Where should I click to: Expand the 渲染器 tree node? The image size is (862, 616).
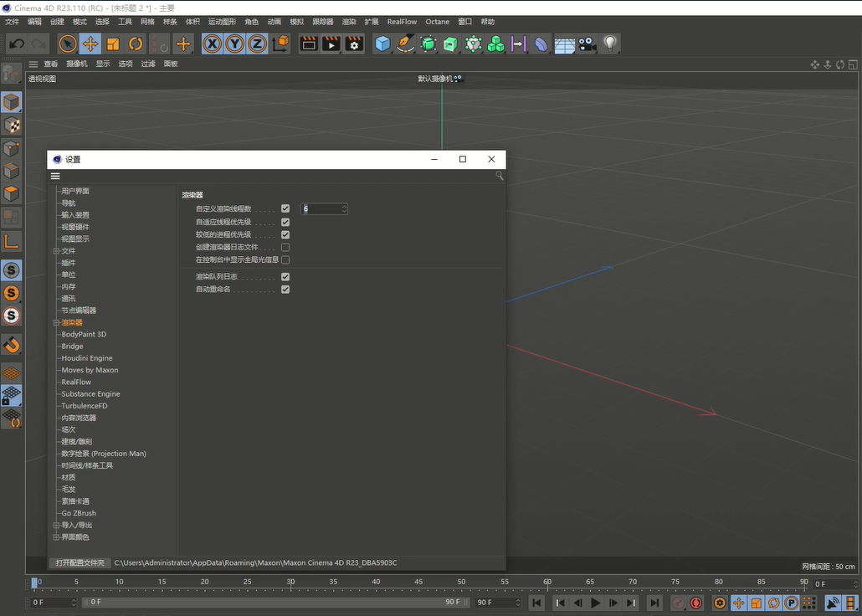[x=56, y=322]
